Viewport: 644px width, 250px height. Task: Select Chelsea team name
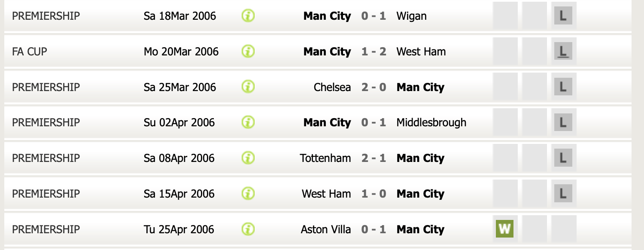[x=332, y=87]
